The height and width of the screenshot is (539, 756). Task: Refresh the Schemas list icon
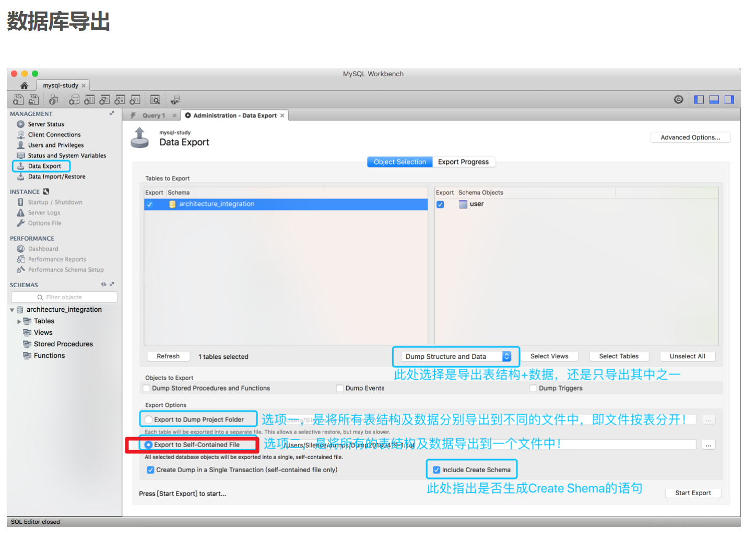[103, 285]
